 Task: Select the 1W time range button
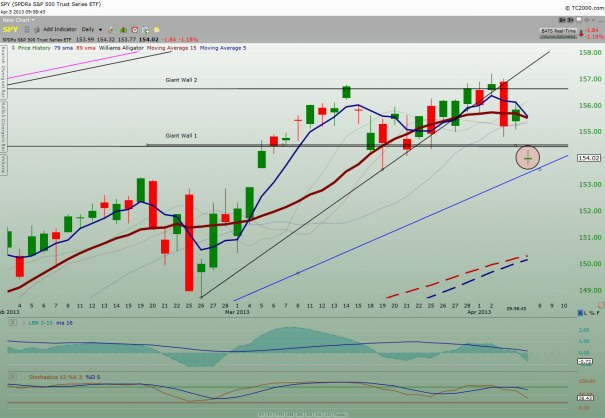tap(318, 415)
